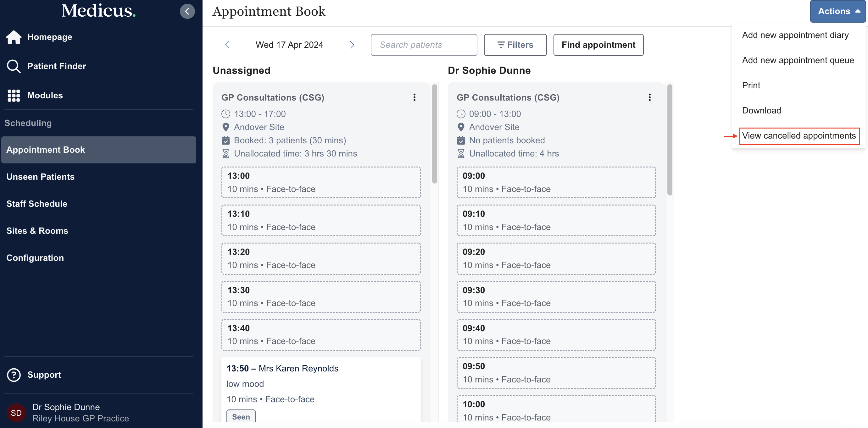Select View cancelled appointments
Screen dimensions: 868x428
[x=798, y=136]
